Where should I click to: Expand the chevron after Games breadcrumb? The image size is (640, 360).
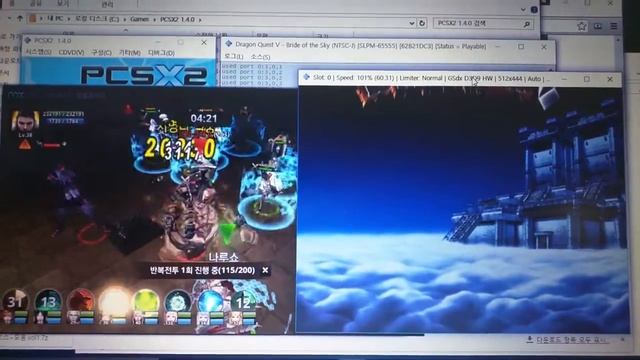pyautogui.click(x=154, y=19)
